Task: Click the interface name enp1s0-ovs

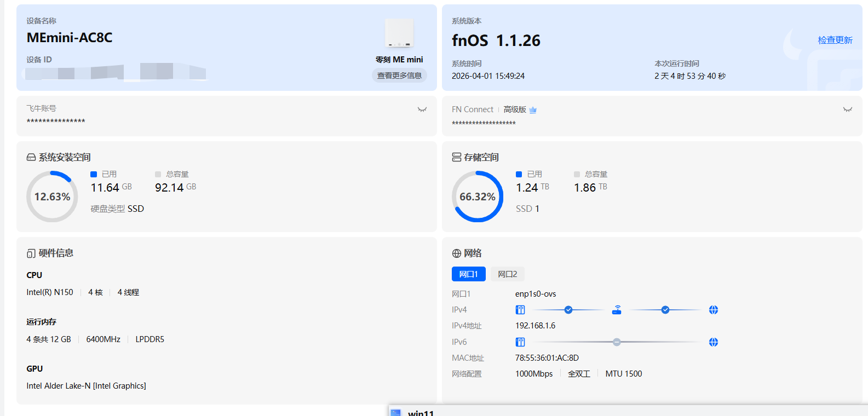Action: 536,294
